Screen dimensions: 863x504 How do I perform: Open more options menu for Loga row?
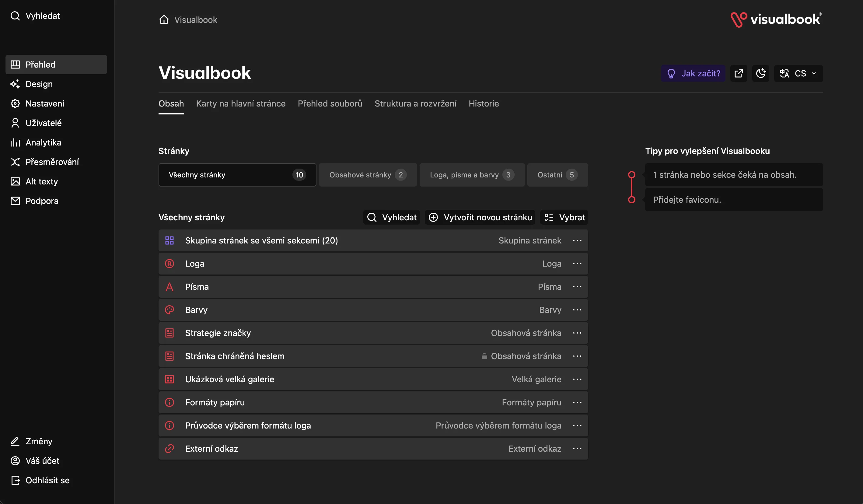click(577, 264)
